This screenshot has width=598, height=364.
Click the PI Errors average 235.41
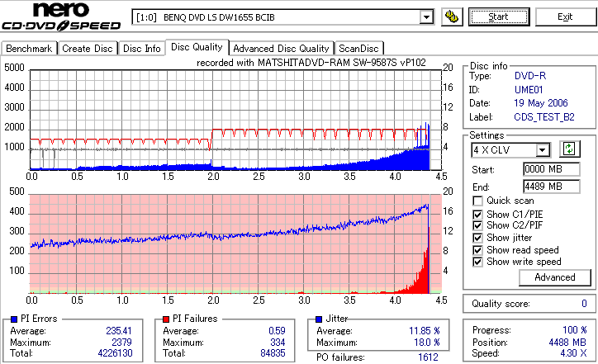pos(119,331)
